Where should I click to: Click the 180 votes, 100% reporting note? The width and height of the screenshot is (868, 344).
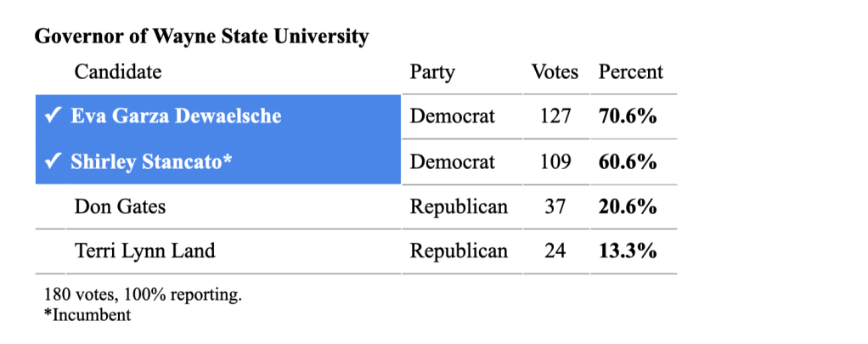point(143,296)
